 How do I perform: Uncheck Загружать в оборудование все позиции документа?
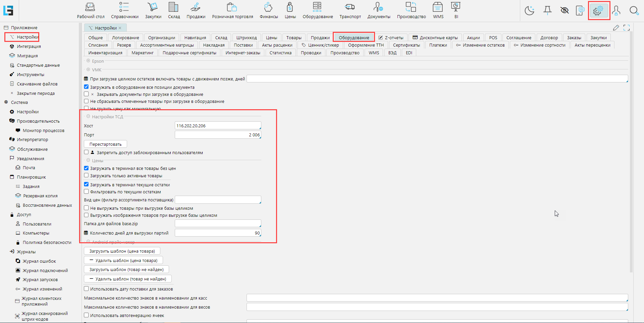(x=86, y=87)
